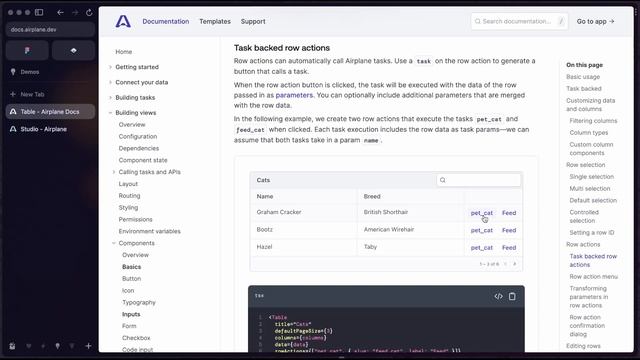
Task: Collapse the Building views section
Action: [110, 113]
